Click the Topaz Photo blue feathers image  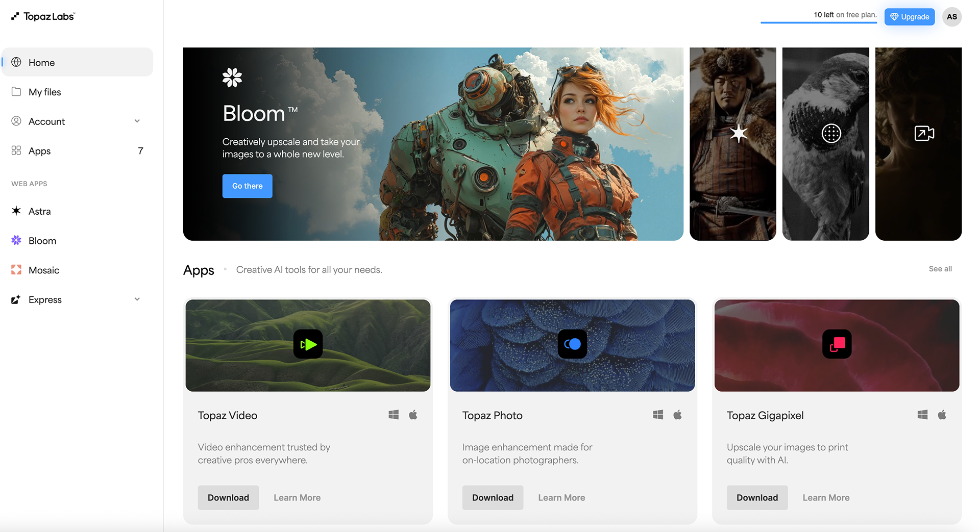click(572, 345)
